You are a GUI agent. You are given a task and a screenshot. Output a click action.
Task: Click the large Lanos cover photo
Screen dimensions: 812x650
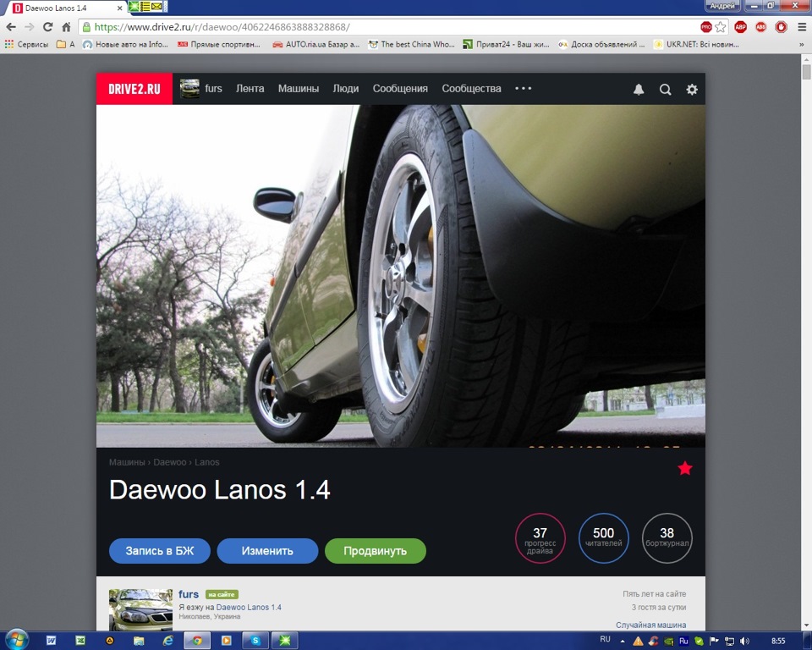click(x=400, y=276)
